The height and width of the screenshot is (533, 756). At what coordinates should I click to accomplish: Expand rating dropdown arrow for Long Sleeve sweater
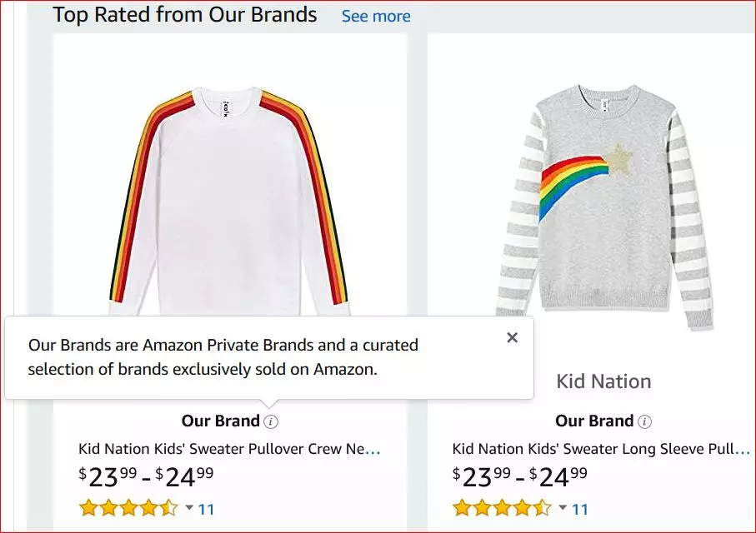563,508
